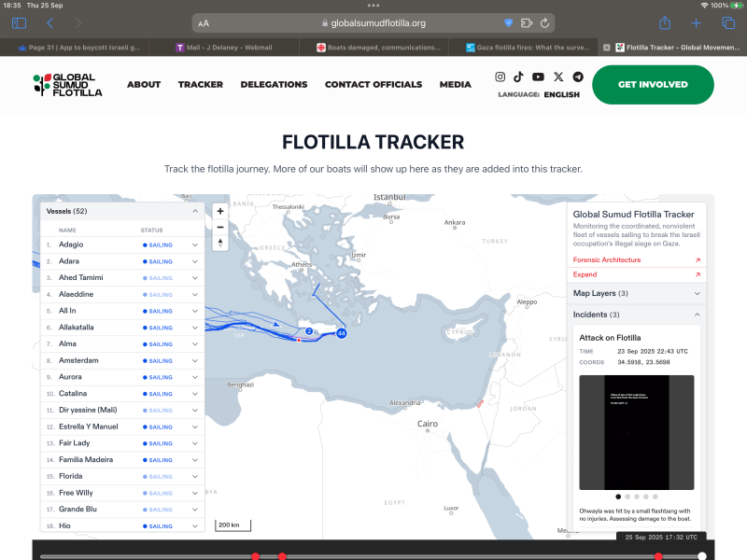Click the timeline slider end handle
747x560 pixels.
[x=702, y=556]
